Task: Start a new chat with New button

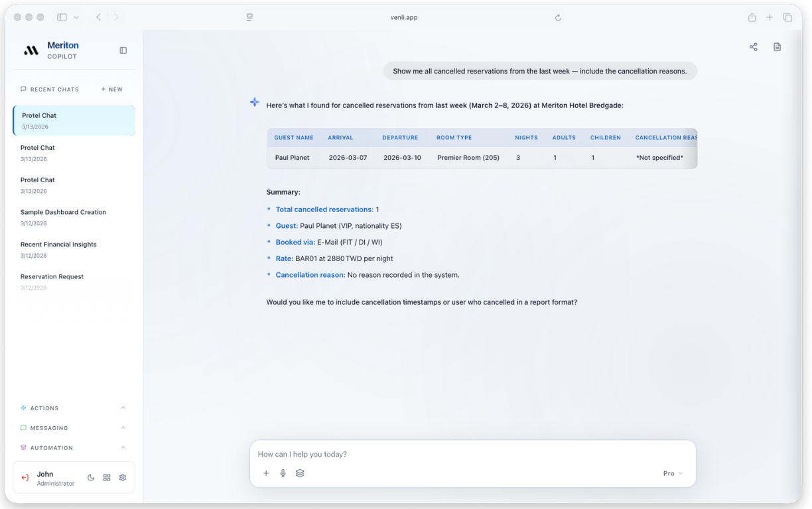Action: [x=112, y=89]
